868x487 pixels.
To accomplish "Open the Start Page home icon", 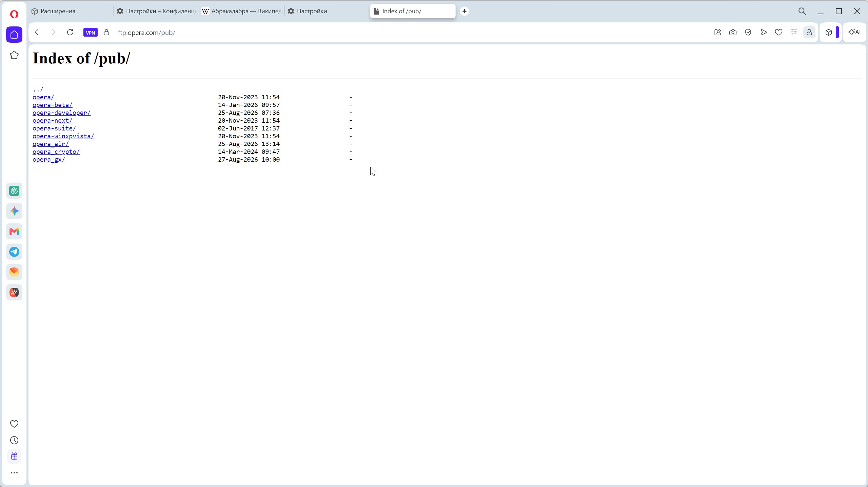I will pos(14,35).
